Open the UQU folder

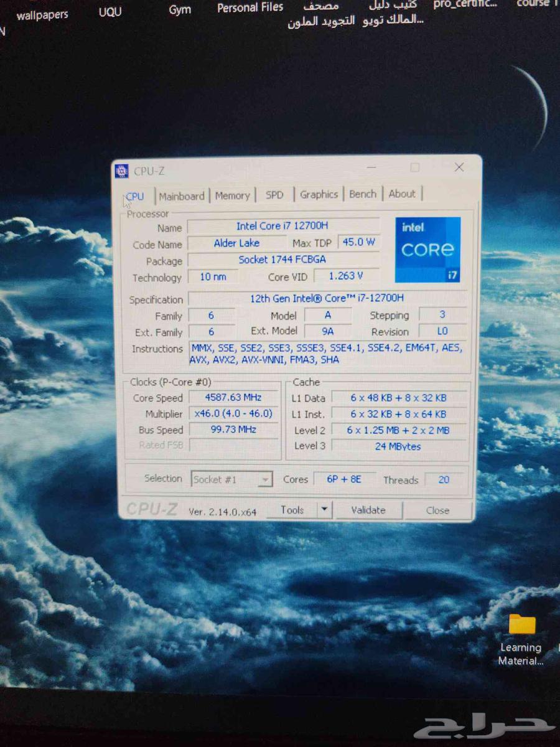110,11
